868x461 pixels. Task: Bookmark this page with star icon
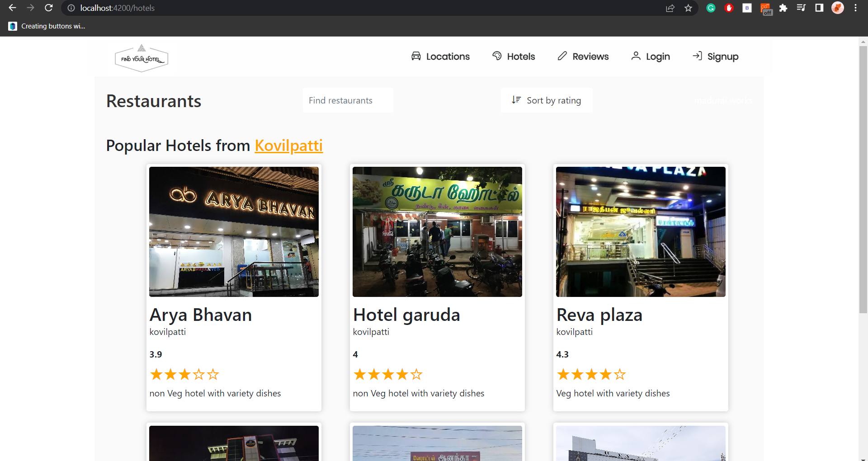688,8
